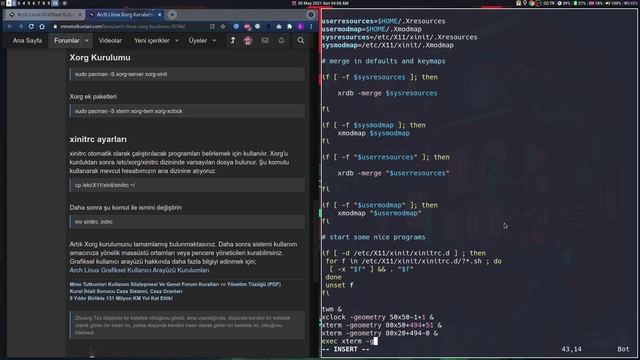Click the volume 100% indicator

pyautogui.click(x=613, y=3)
